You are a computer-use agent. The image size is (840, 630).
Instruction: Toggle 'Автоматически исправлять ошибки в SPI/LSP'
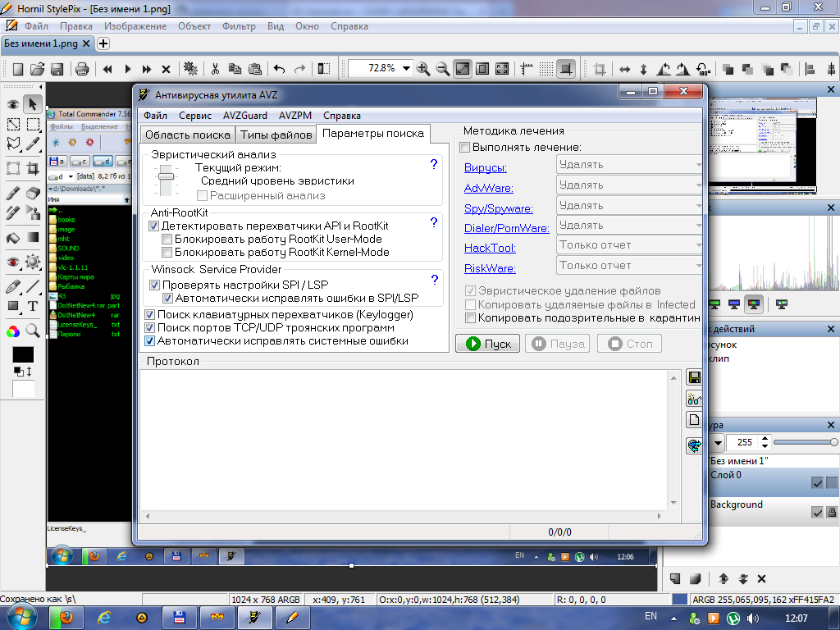167,298
